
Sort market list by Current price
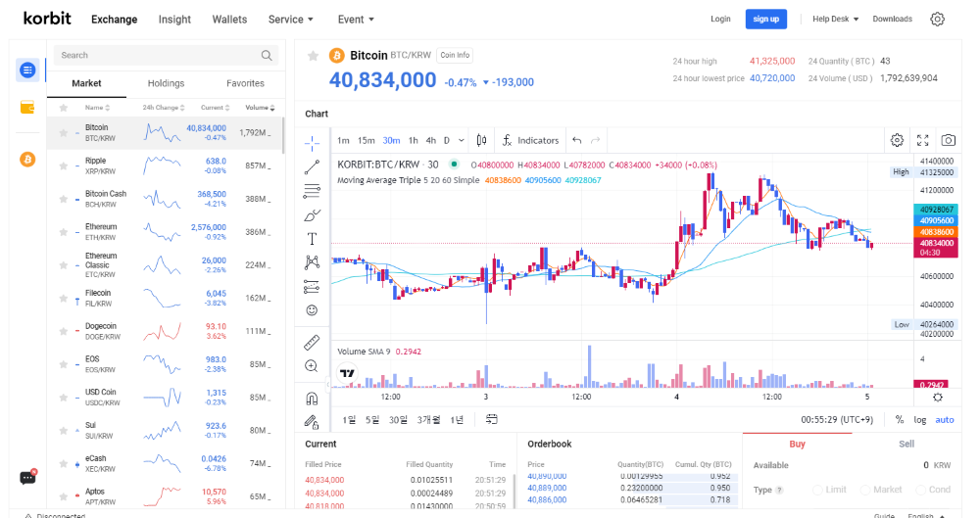click(x=215, y=108)
